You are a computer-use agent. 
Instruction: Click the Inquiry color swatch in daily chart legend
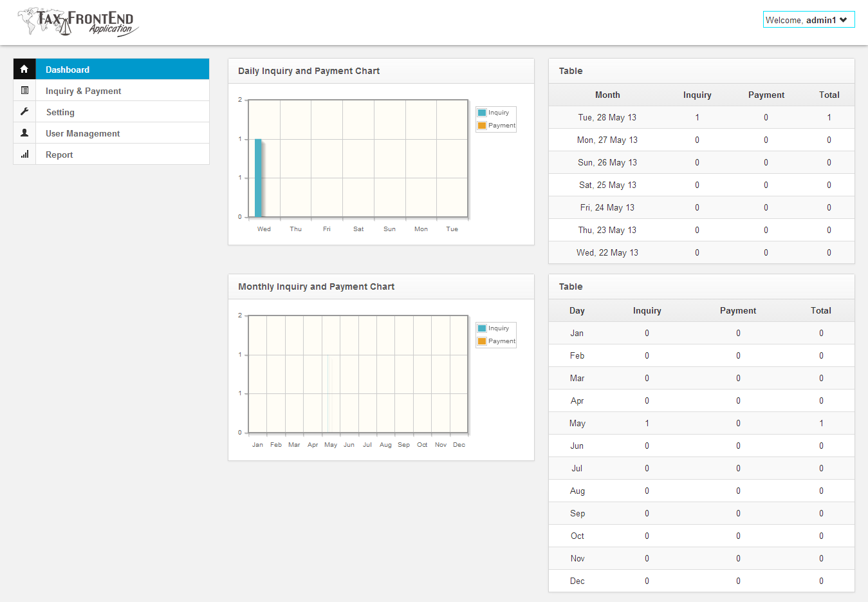pyautogui.click(x=482, y=113)
